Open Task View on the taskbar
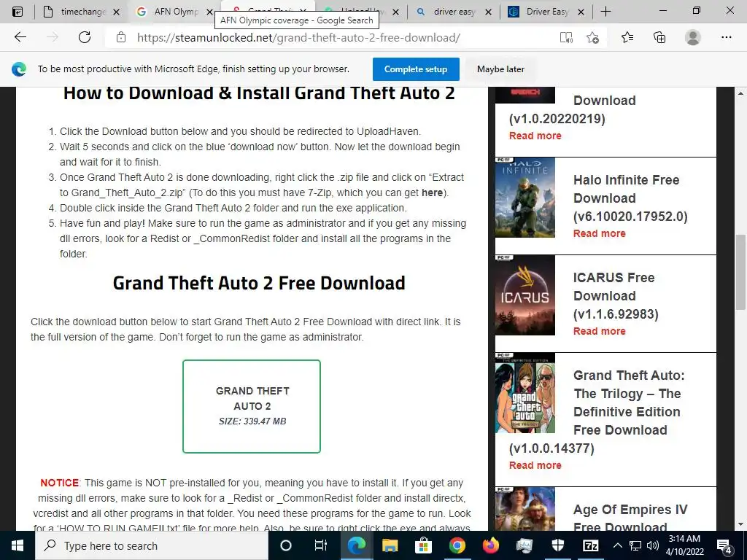747x560 pixels. [321, 545]
